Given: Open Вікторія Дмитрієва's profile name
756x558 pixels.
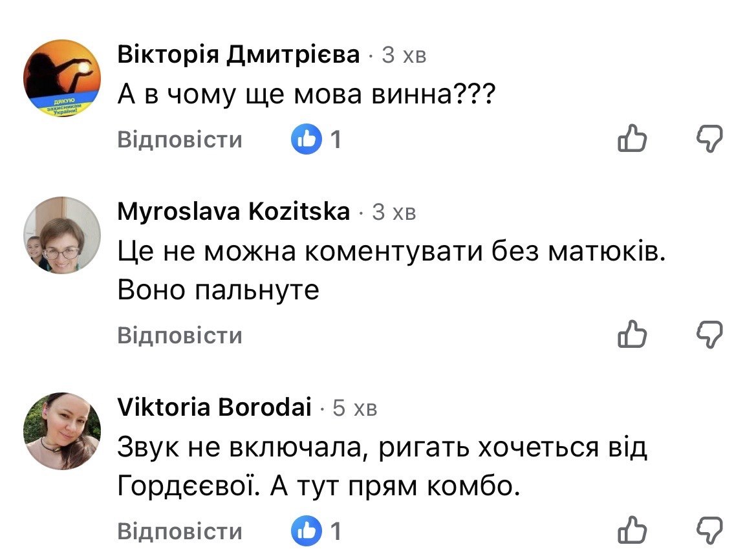Looking at the screenshot, I should [x=239, y=54].
